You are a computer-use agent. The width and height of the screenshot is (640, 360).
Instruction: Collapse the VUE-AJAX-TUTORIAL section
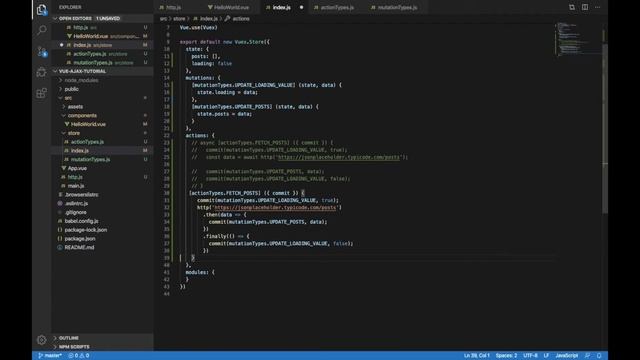click(x=102, y=71)
